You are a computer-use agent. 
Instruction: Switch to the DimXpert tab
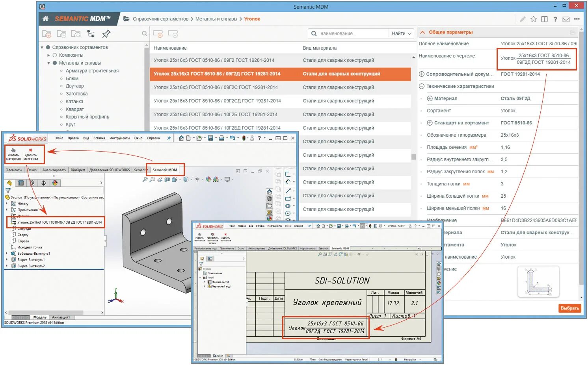[x=78, y=170]
